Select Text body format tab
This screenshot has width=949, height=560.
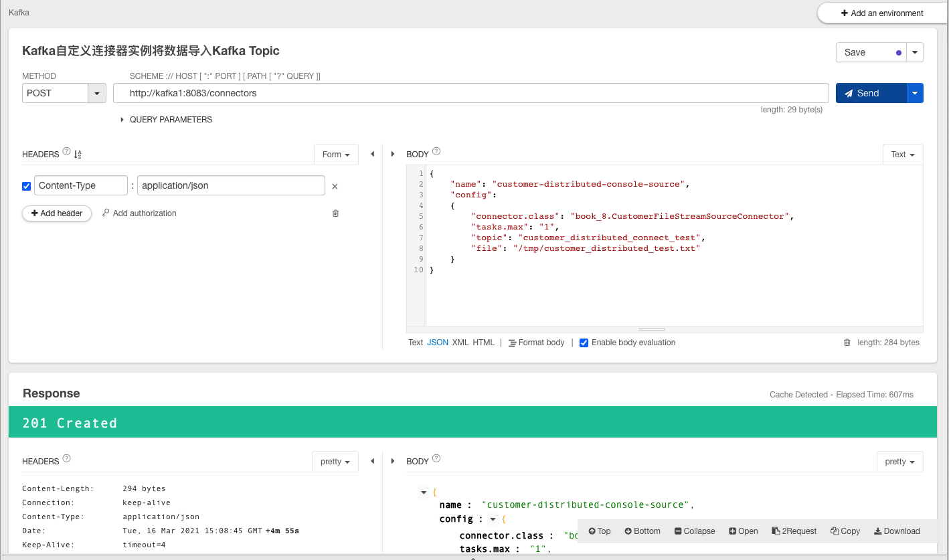[x=416, y=343]
